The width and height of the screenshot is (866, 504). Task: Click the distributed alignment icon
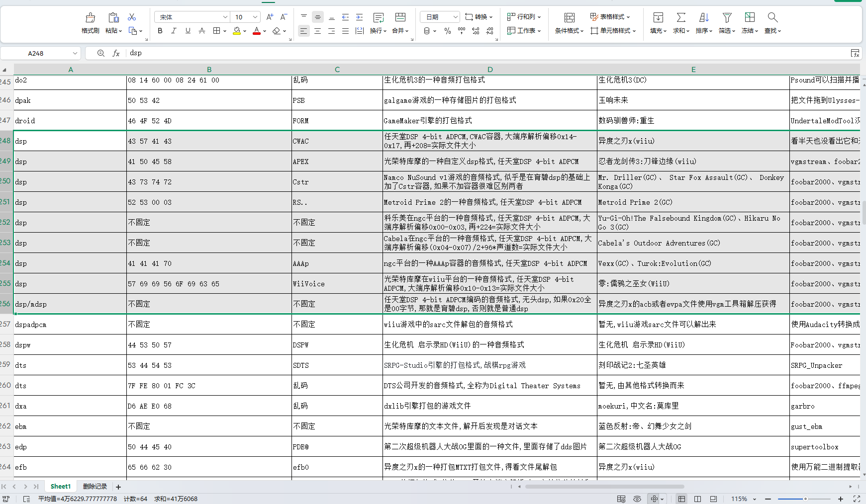click(360, 31)
